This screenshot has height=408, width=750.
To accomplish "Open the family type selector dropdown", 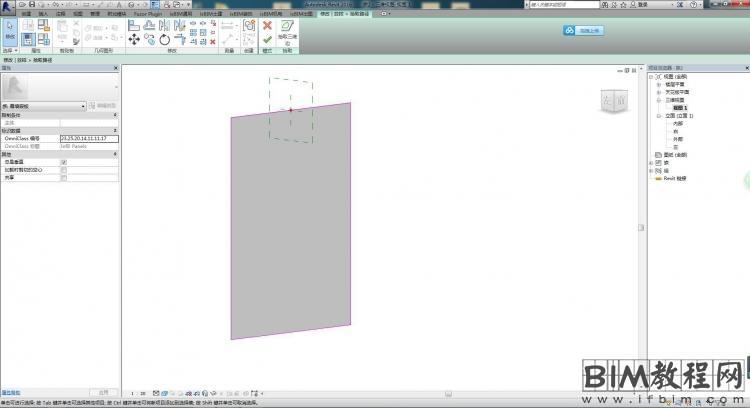I will pos(83,105).
